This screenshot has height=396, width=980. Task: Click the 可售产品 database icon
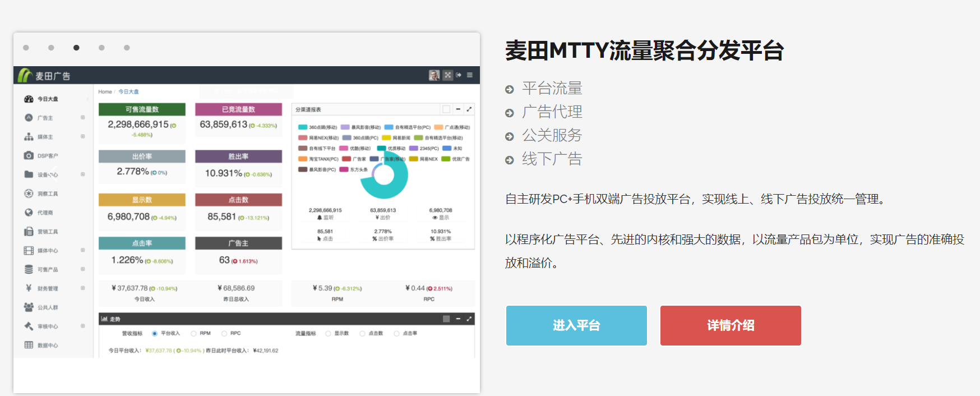point(29,269)
